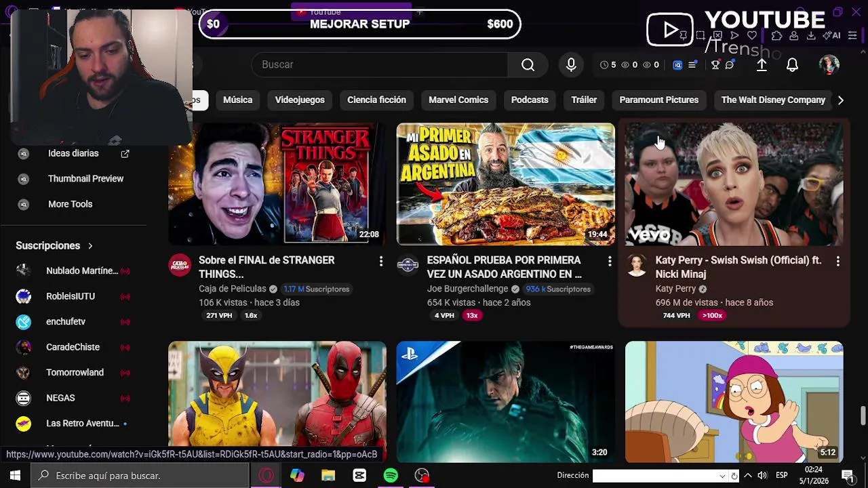Open the vidIQ chat bubble icon
Image resolution: width=868 pixels, height=488 pixels.
(730, 65)
